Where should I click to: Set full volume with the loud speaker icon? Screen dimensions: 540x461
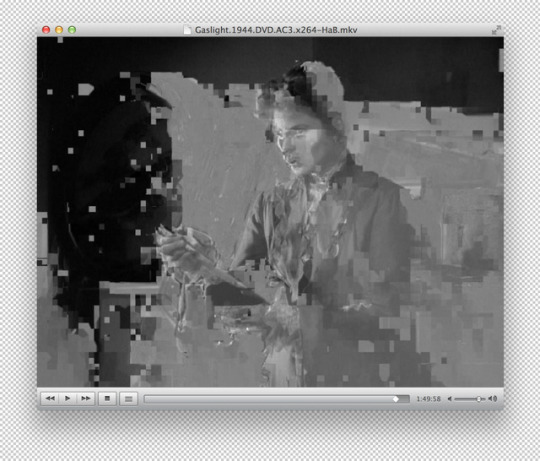(x=492, y=399)
